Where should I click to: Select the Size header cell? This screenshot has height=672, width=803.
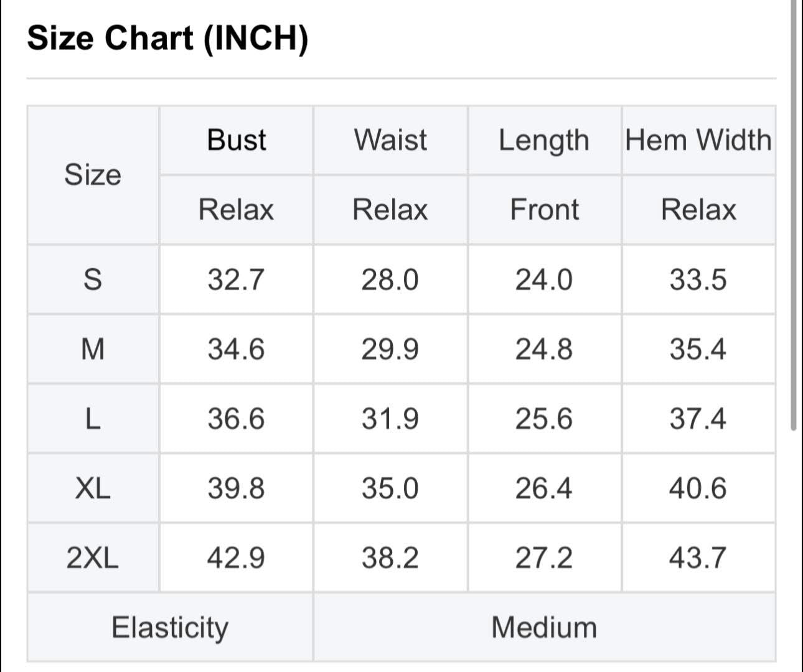point(93,175)
